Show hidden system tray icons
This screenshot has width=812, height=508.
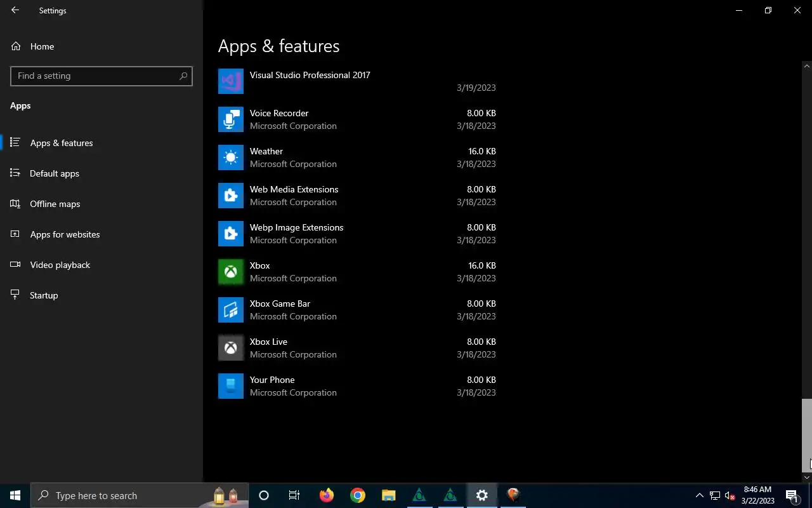[x=700, y=495]
